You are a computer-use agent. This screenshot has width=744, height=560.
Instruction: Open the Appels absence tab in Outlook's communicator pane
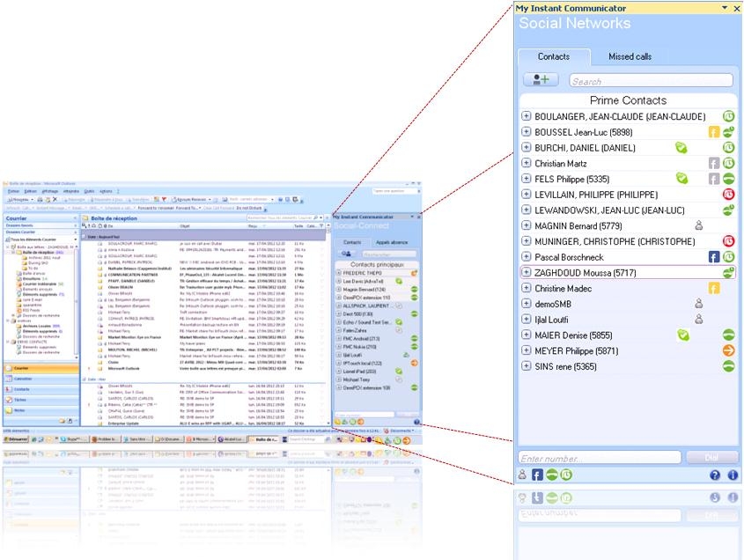(392, 242)
